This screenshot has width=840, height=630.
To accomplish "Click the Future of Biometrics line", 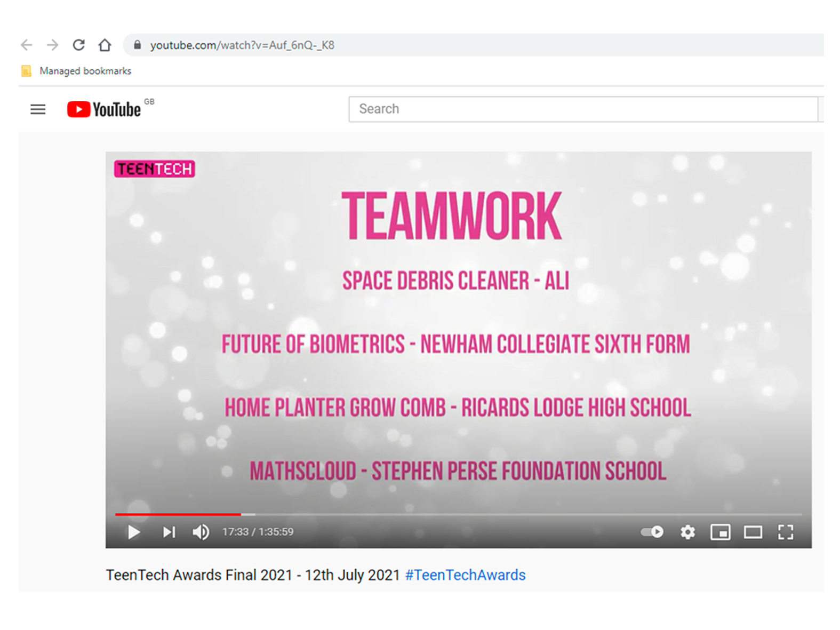I will [x=455, y=344].
